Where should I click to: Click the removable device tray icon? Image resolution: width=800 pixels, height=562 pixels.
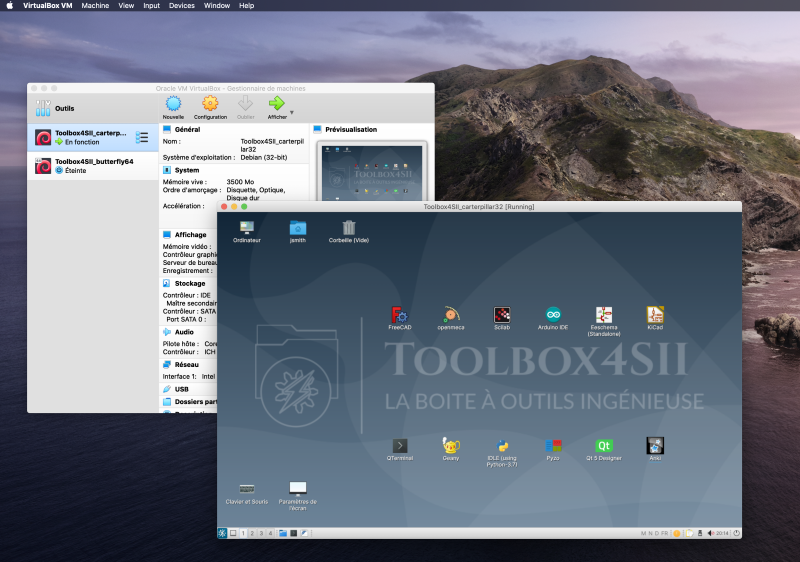tap(700, 533)
